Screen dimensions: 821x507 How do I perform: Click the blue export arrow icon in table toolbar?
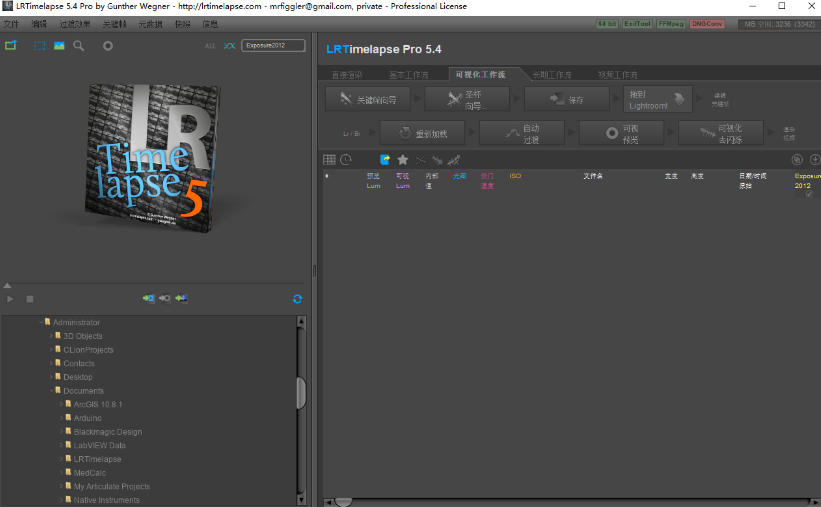click(385, 159)
